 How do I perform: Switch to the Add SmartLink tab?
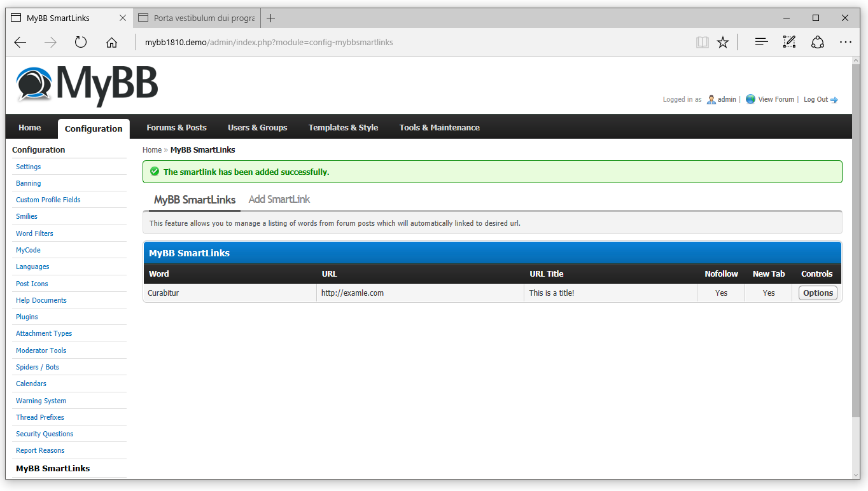(279, 200)
